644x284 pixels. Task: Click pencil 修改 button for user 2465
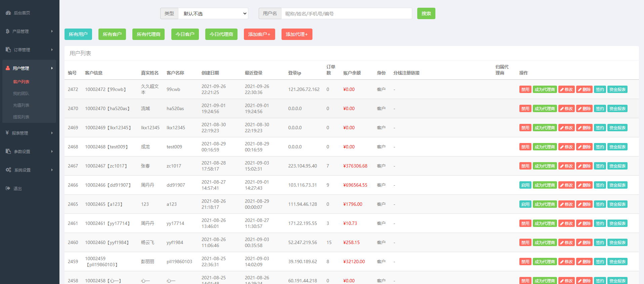coord(567,204)
